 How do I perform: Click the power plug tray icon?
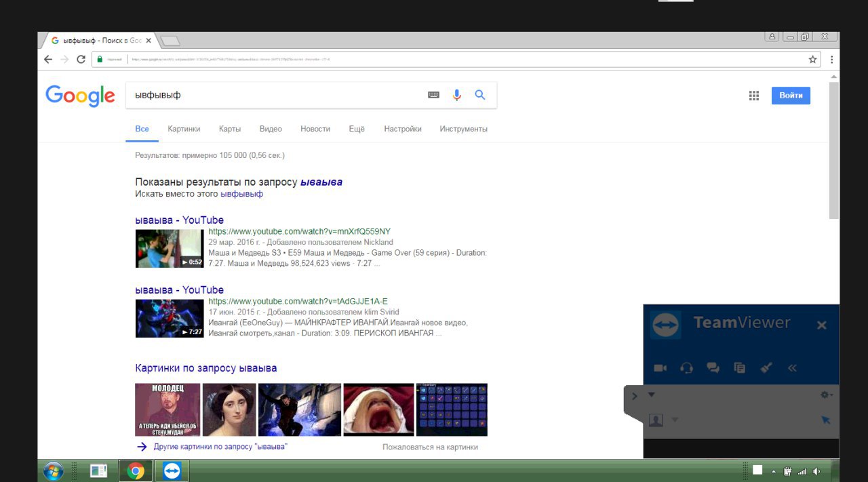pyautogui.click(x=788, y=471)
